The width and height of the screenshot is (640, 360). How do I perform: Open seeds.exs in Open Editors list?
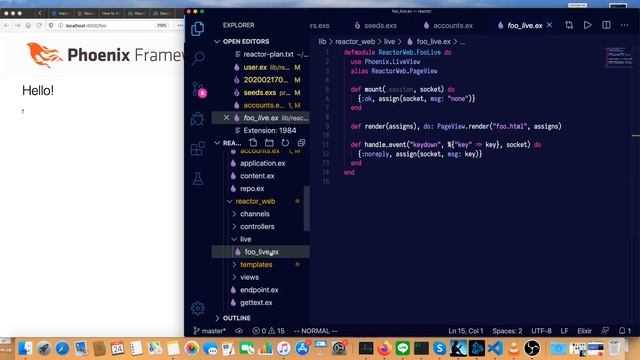coord(260,92)
